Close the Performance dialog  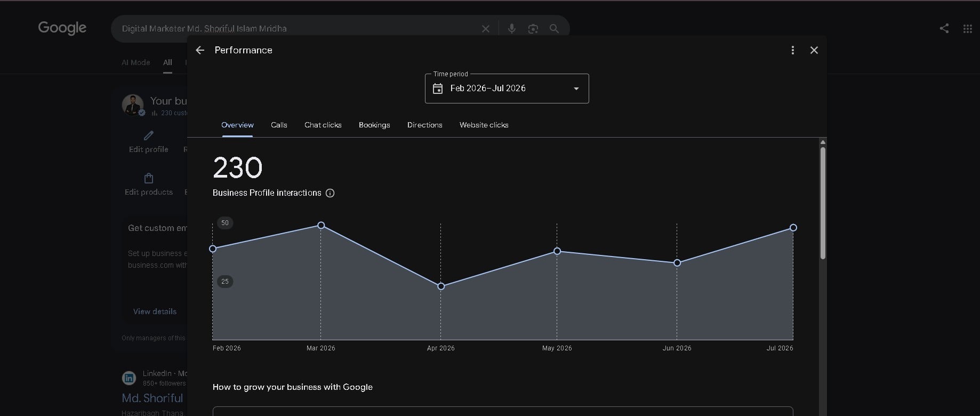click(x=814, y=50)
